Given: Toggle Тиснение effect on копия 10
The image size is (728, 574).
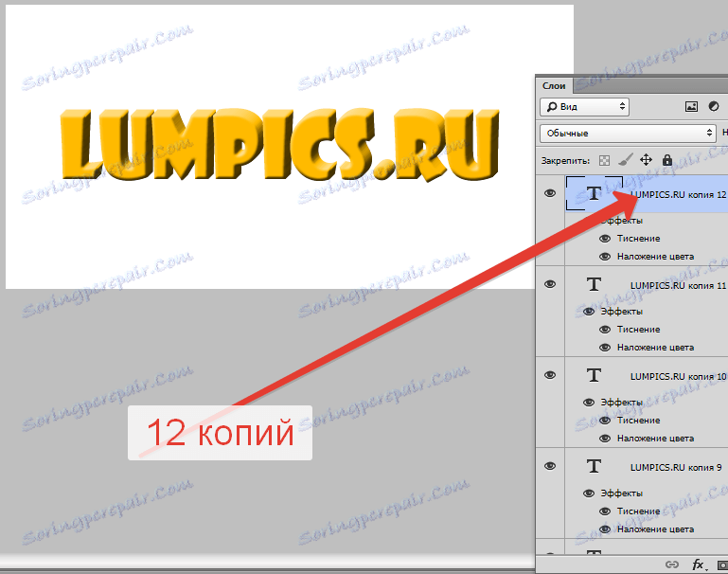Looking at the screenshot, I should point(605,421).
